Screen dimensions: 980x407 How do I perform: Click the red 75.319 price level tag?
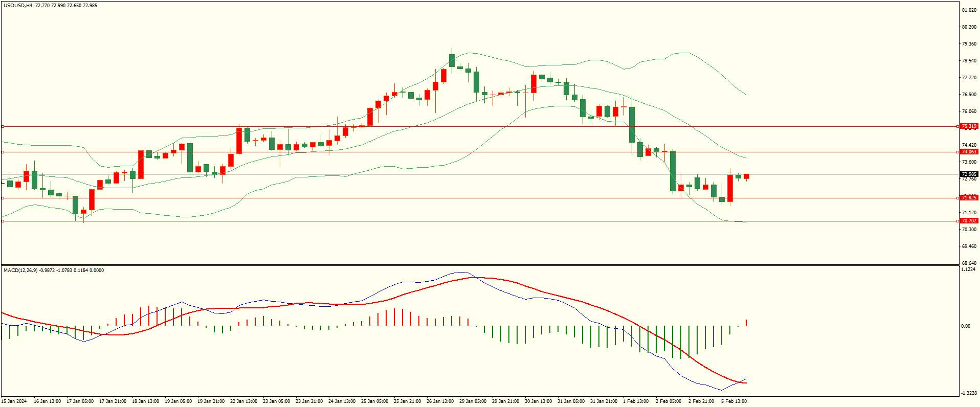pyautogui.click(x=969, y=126)
